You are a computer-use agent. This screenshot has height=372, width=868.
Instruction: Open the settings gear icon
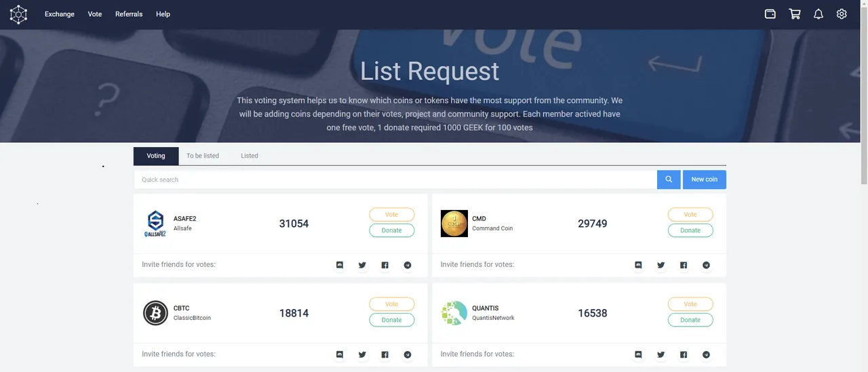pyautogui.click(x=842, y=14)
